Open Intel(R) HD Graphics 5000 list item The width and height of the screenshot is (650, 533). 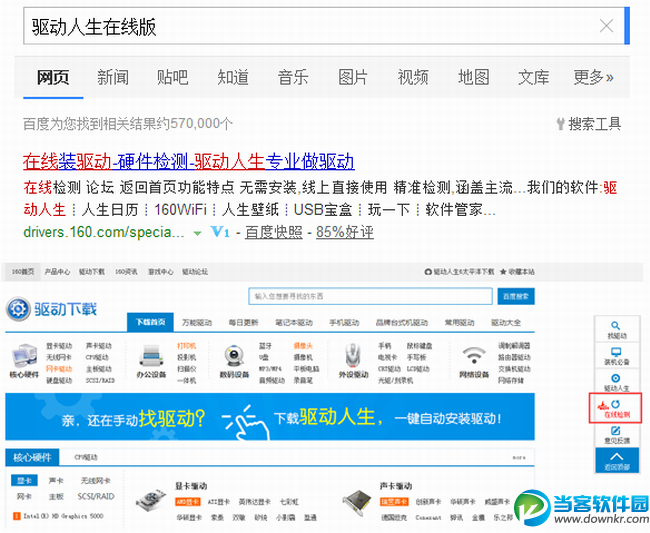pyautogui.click(x=58, y=516)
